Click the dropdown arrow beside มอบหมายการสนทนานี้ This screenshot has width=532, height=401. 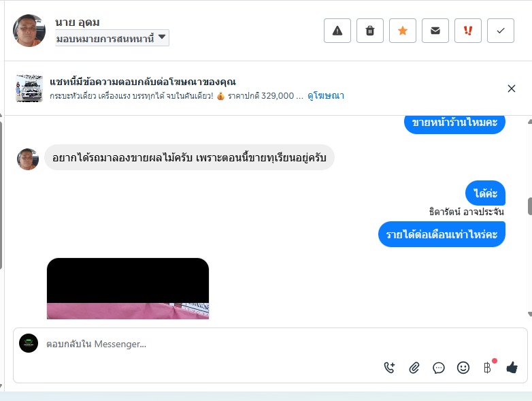click(x=162, y=37)
